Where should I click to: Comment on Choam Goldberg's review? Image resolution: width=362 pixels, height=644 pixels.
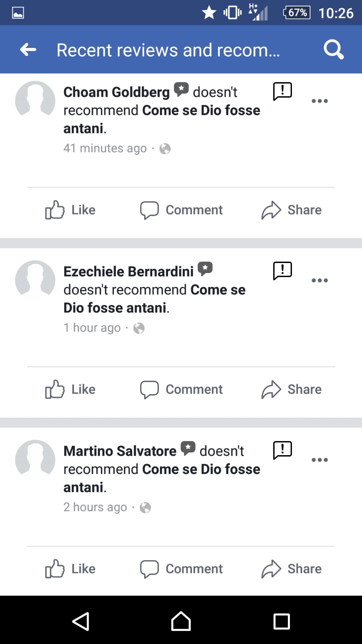181,210
